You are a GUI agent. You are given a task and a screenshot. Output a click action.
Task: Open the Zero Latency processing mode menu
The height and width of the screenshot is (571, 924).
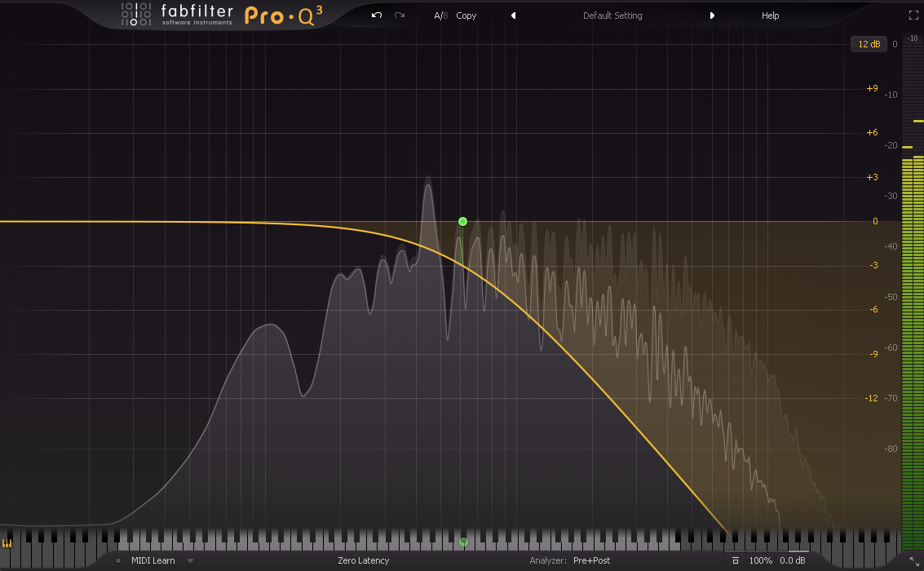(x=364, y=560)
